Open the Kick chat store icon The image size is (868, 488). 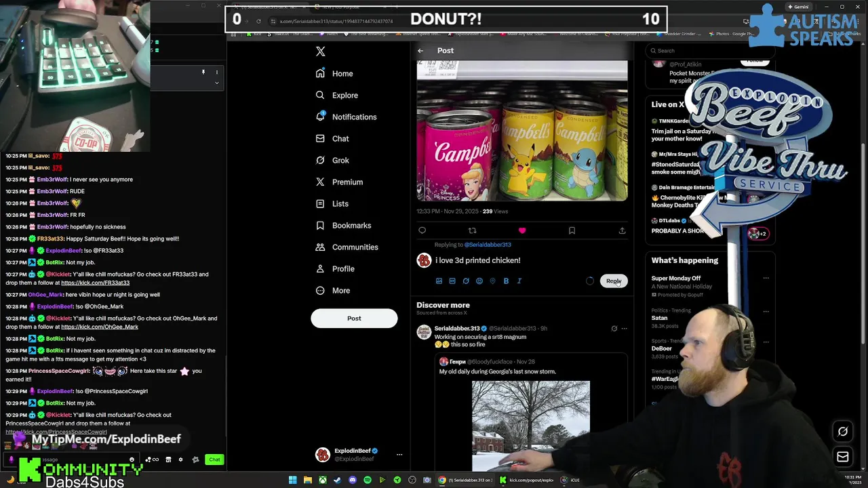168,460
